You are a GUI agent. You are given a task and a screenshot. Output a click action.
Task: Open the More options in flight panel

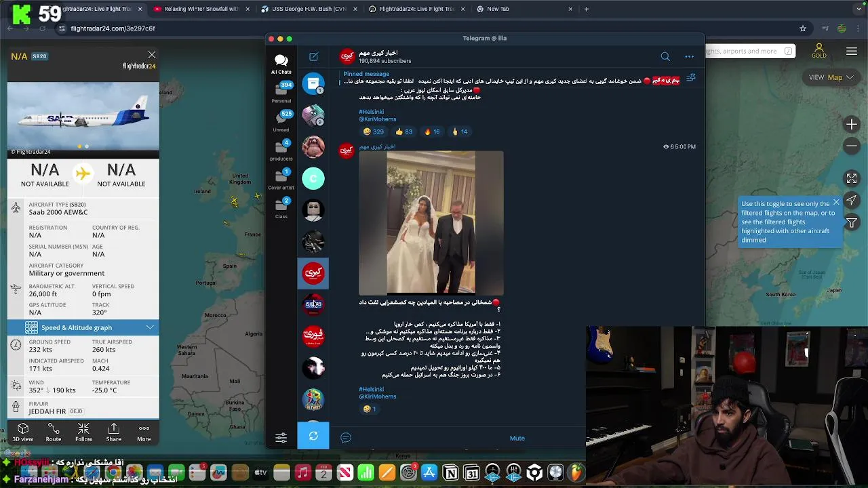144,432
